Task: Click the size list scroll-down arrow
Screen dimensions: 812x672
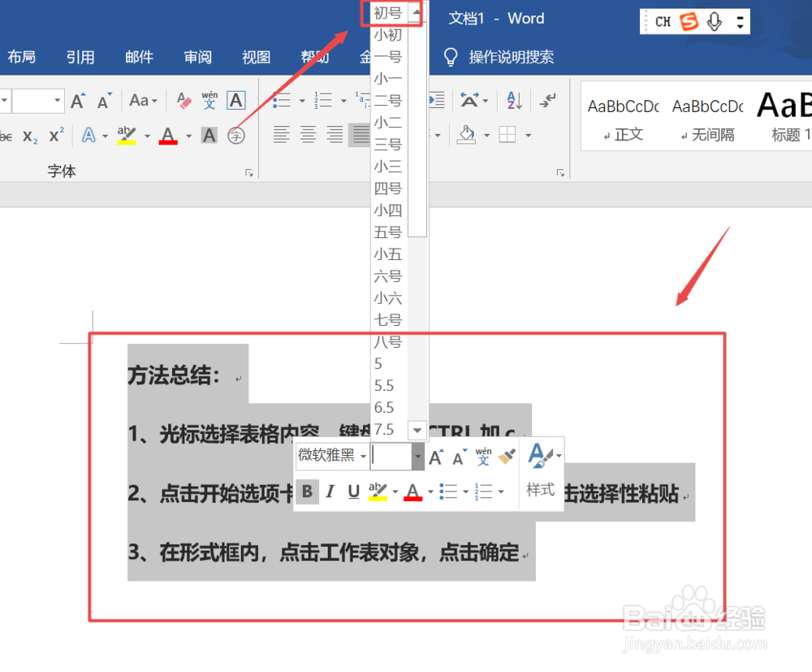Action: click(417, 430)
